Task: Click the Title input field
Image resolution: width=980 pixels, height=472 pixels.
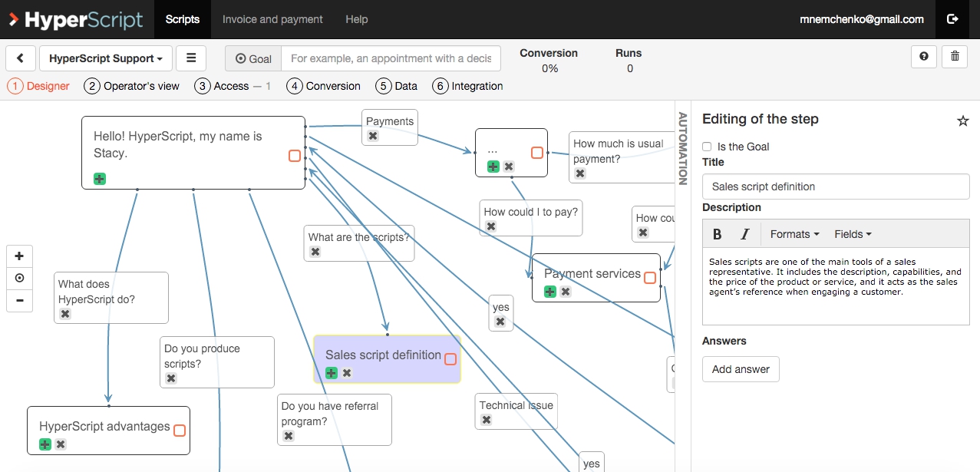Action: click(x=836, y=186)
